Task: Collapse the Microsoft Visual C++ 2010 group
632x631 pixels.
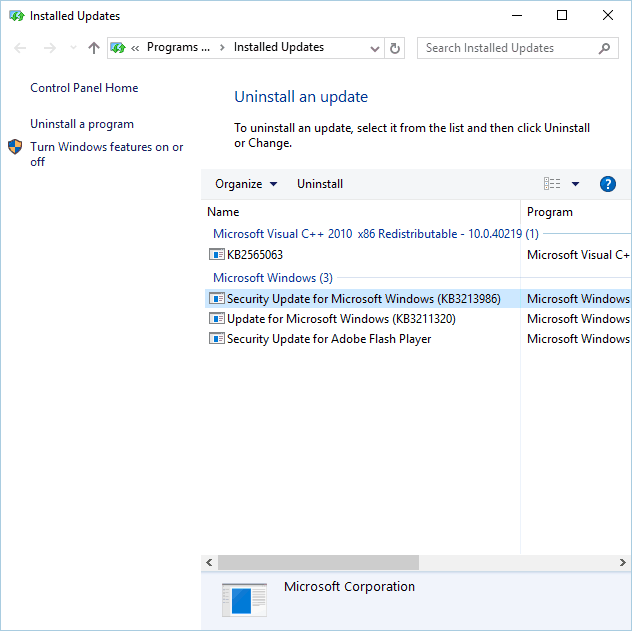Action: (x=376, y=234)
